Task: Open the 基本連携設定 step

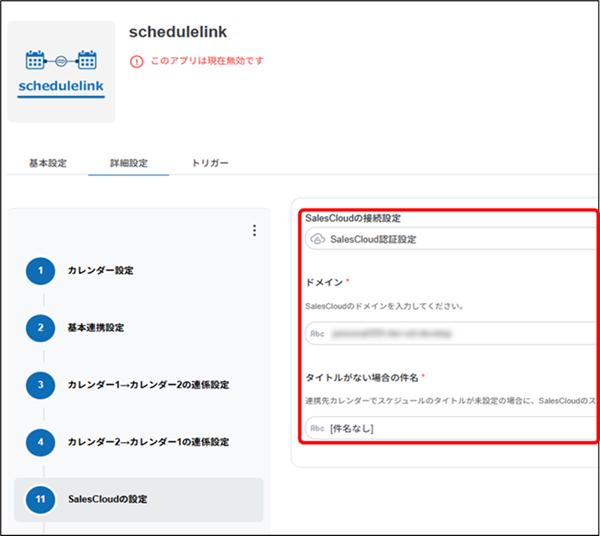Action: (x=96, y=328)
